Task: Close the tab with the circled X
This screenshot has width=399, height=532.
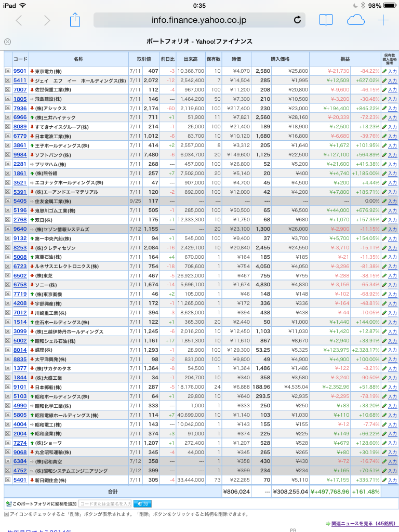Action: pyautogui.click(x=7, y=42)
